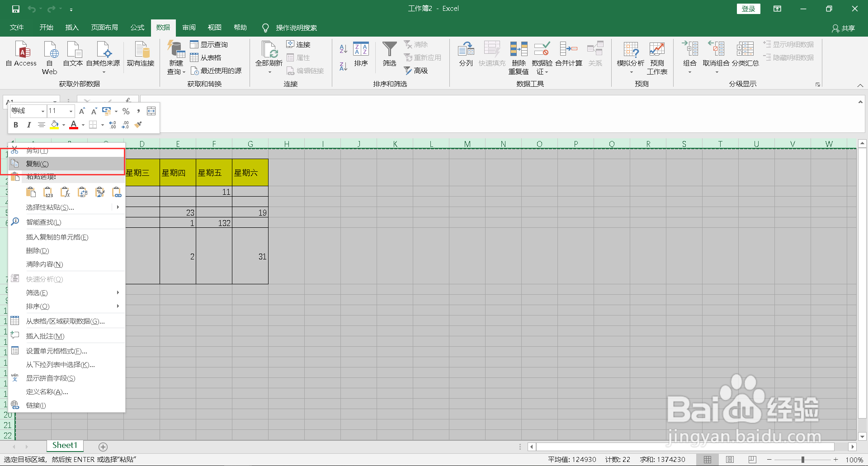Click Sort Z to A descending icon
Viewport: 868px width, 466px height.
pyautogui.click(x=343, y=66)
